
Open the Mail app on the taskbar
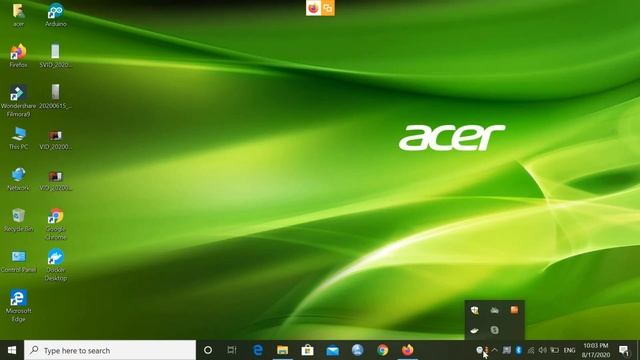pos(333,350)
